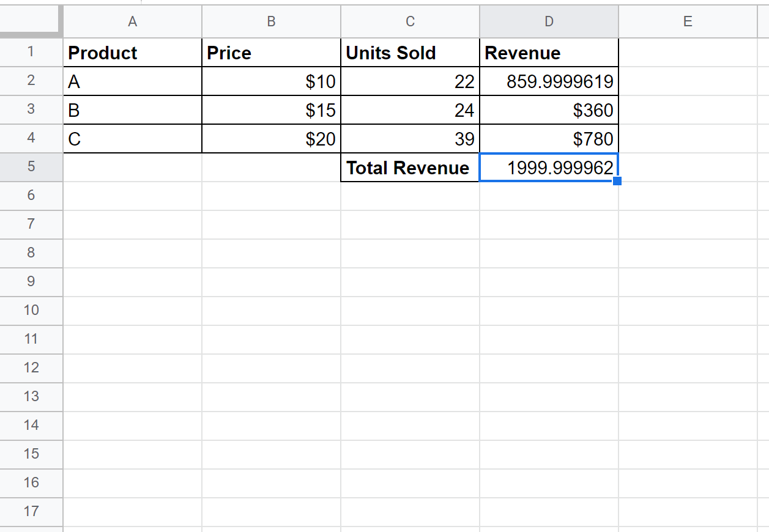This screenshot has height=532, width=769.
Task: Click the cell showing 859.9999619
Action: coord(549,81)
